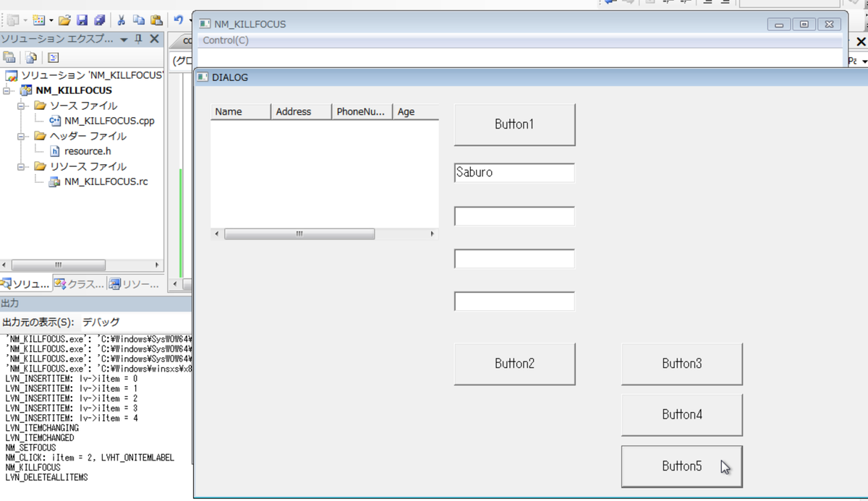Click the NM_SETFOCUS output line
Viewport: 868px width, 501px height.
pos(30,448)
